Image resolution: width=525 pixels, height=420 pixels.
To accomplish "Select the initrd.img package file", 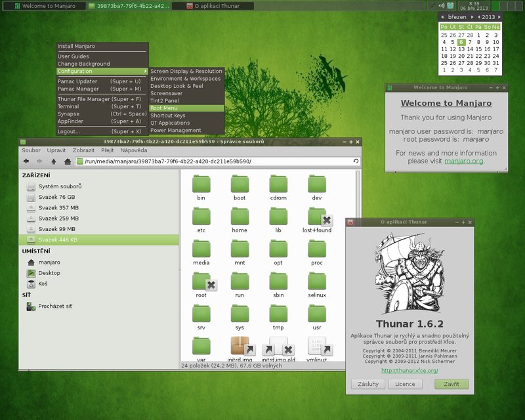I will (241, 346).
